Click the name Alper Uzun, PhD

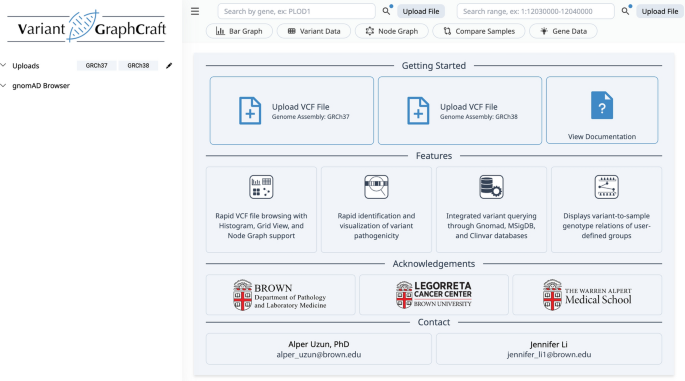coord(318,344)
